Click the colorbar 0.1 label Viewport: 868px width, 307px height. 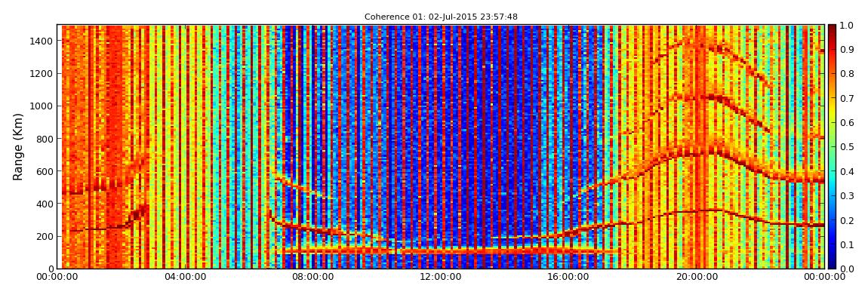point(846,244)
